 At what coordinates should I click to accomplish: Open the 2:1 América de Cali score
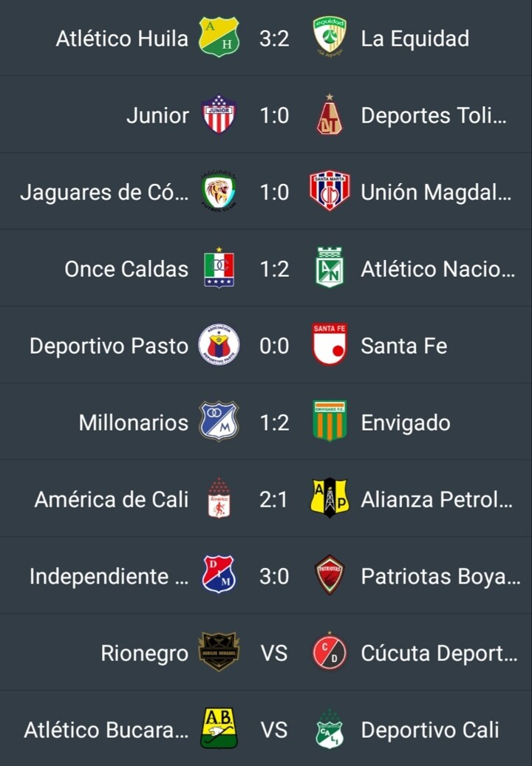pyautogui.click(x=274, y=499)
